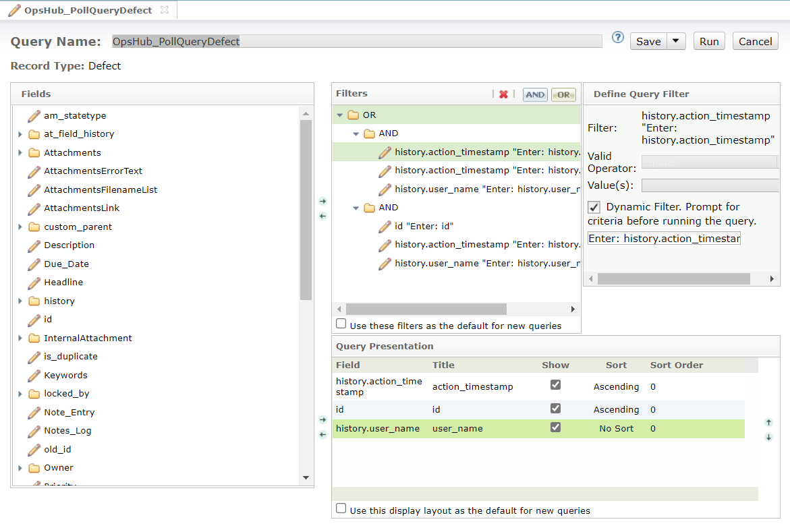This screenshot has width=790, height=532.
Task: Uncheck Show for history.user_name row
Action: (555, 427)
